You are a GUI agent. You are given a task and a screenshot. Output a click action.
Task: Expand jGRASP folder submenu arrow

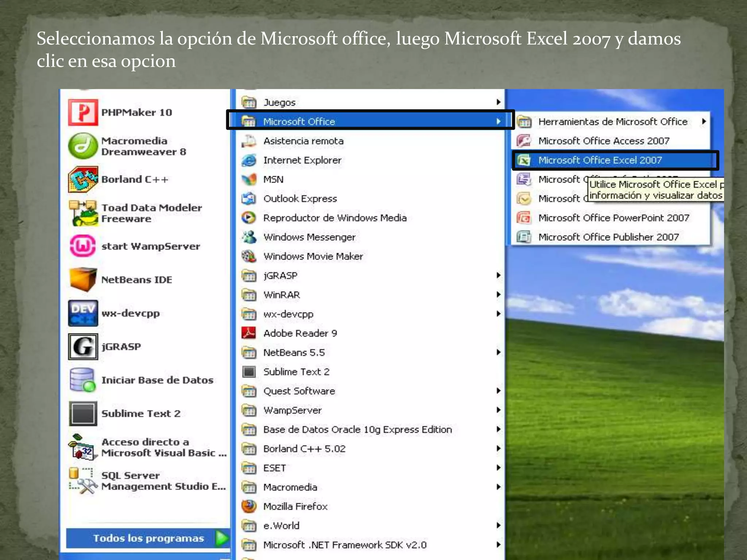point(498,275)
